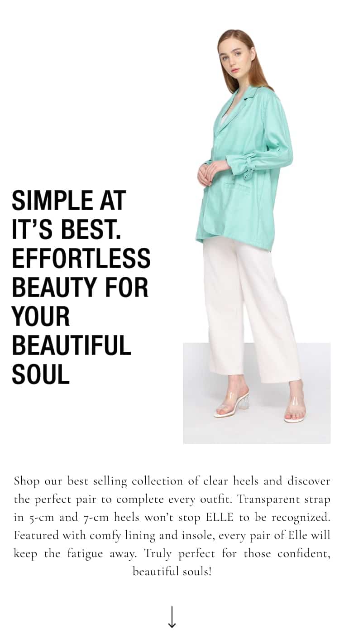Click the "SIMPLE AT IT'S BEST." headline line
This screenshot has height=644, width=344.
pos(69,215)
